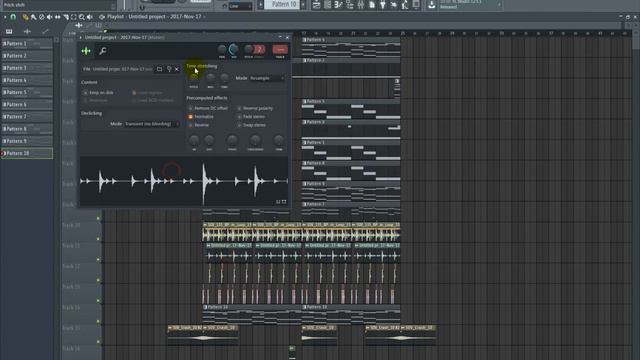Toggle Reverse option
The width and height of the screenshot is (640, 360).
[x=199, y=125]
